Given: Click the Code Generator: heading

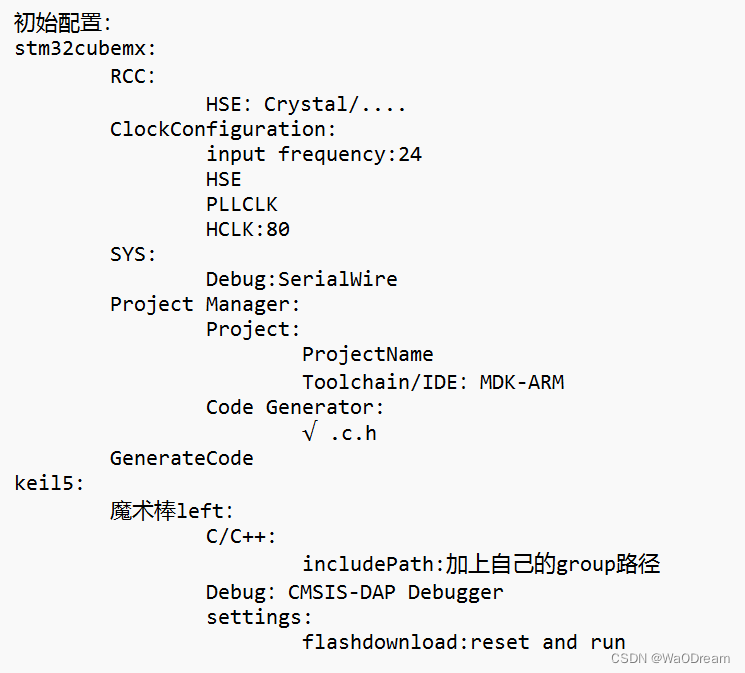Looking at the screenshot, I should click(295, 407).
